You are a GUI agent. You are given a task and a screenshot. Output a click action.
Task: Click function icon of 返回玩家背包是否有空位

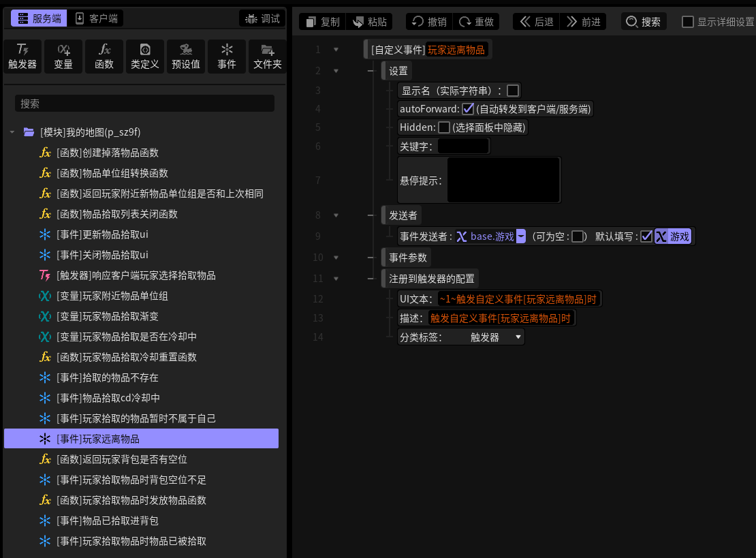click(x=45, y=459)
